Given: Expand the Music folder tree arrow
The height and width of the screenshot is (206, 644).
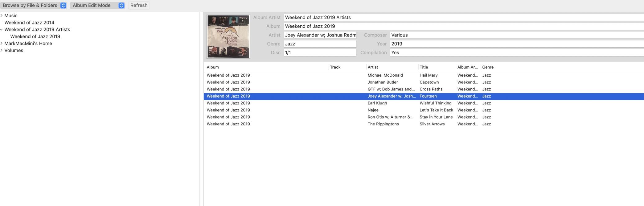Looking at the screenshot, I should pyautogui.click(x=2, y=15).
